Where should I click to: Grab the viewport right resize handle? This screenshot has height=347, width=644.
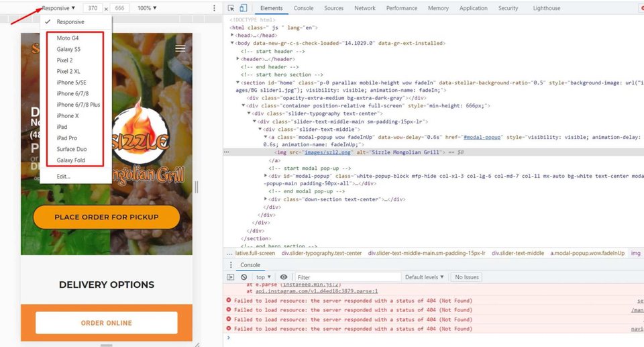(x=197, y=187)
